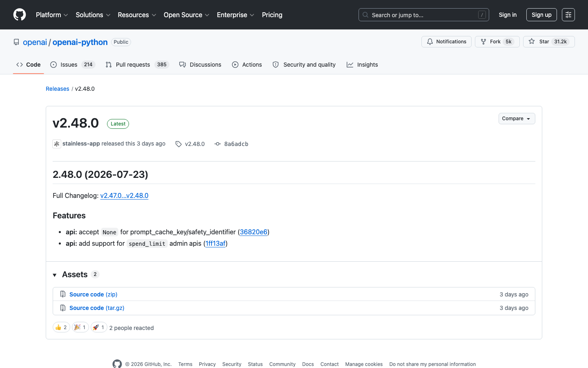Click the Latest release badge
588x368 pixels.
pos(118,124)
